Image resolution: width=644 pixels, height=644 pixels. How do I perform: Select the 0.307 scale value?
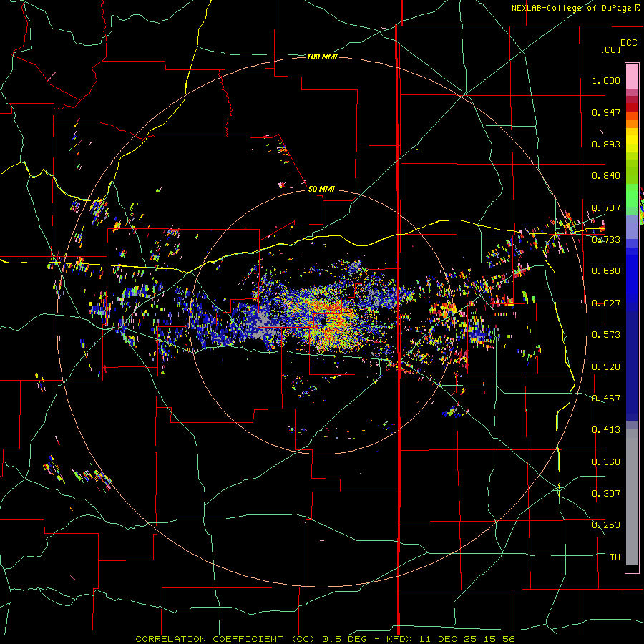pyautogui.click(x=606, y=494)
